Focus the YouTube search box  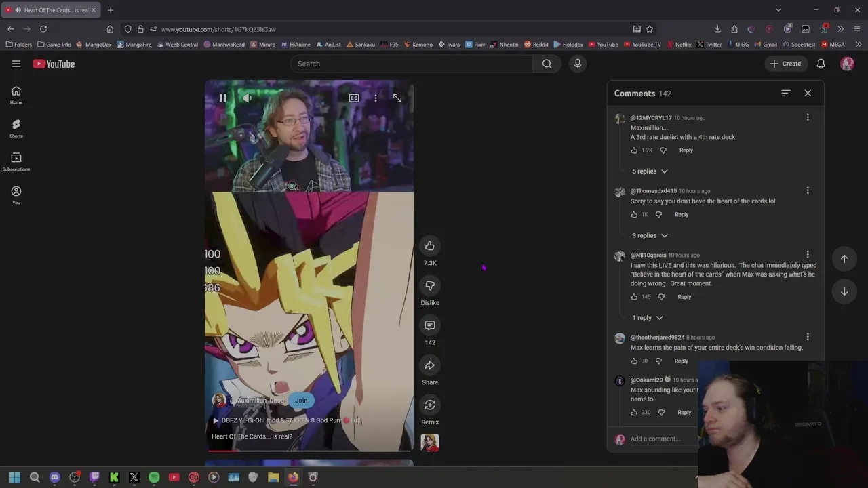point(412,64)
